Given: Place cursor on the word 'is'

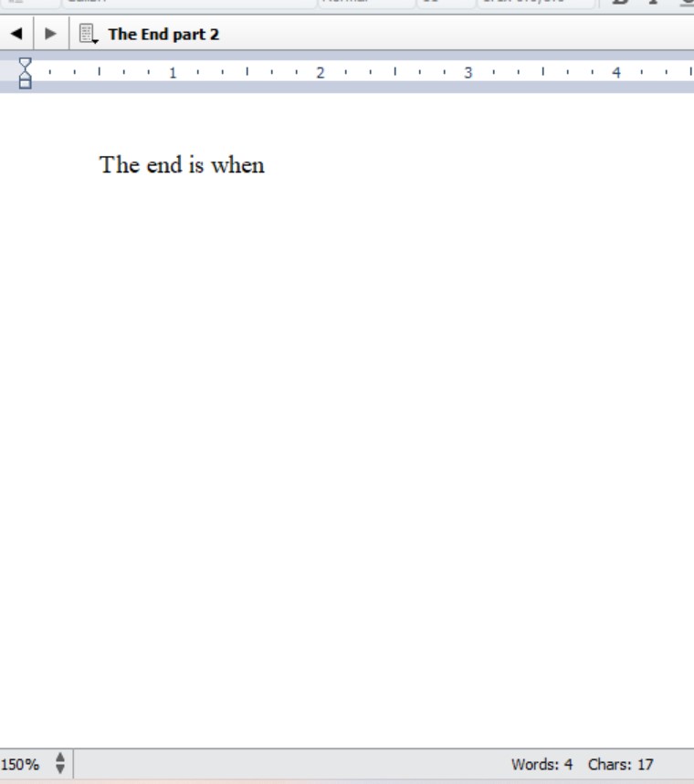Looking at the screenshot, I should 196,165.
